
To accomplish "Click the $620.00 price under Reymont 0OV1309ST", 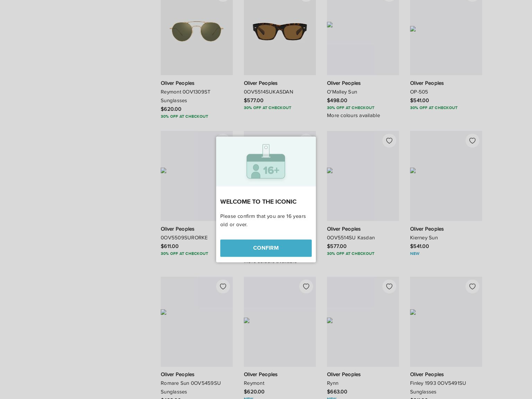I will pyautogui.click(x=171, y=109).
